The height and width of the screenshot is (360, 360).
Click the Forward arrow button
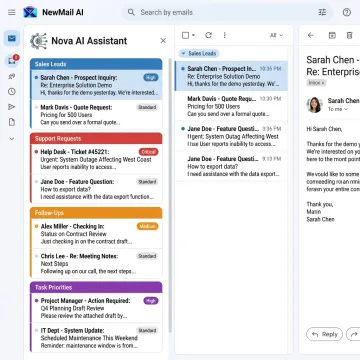pyautogui.click(x=354, y=334)
